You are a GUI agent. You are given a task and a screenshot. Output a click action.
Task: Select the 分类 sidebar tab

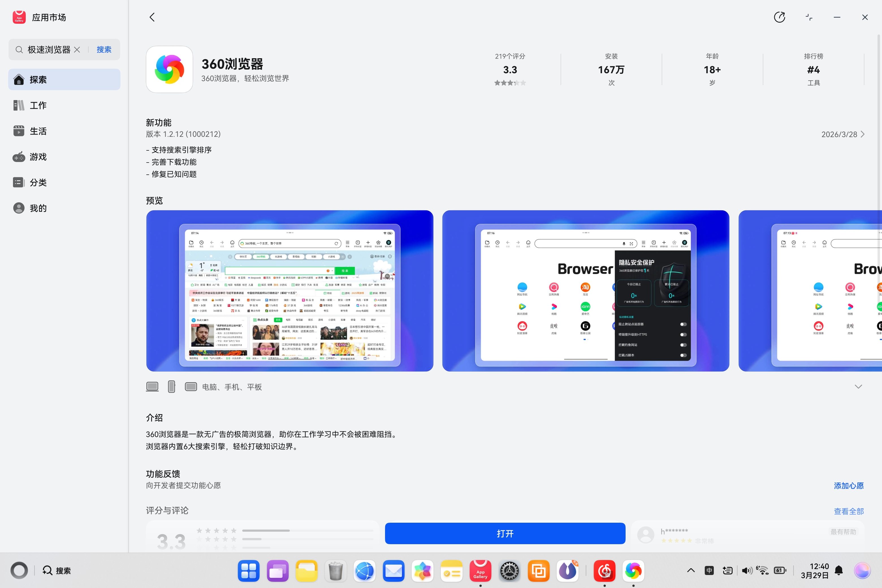64,182
